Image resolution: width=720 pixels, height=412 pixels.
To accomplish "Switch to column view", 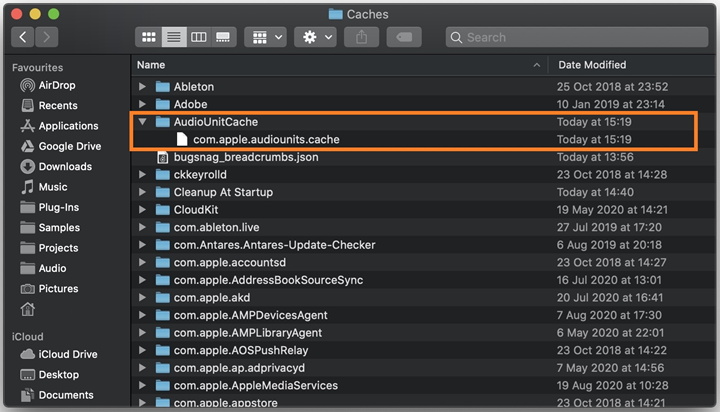I will point(198,37).
